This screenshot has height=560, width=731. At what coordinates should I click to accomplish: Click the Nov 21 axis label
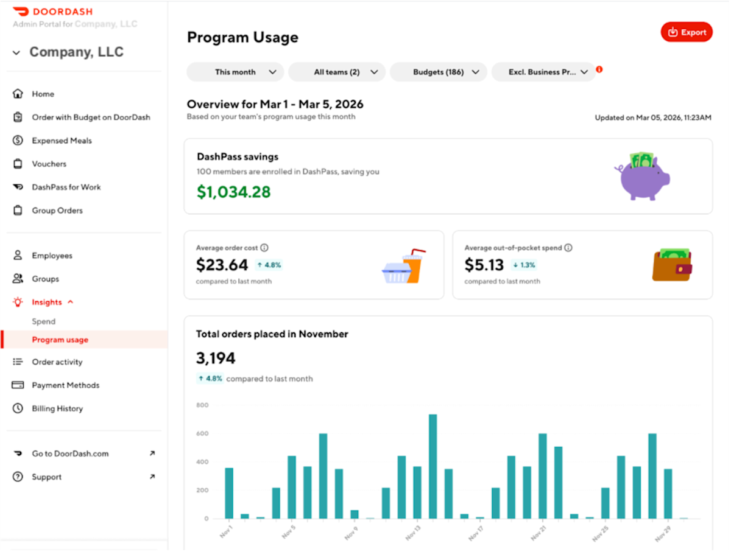539,533
